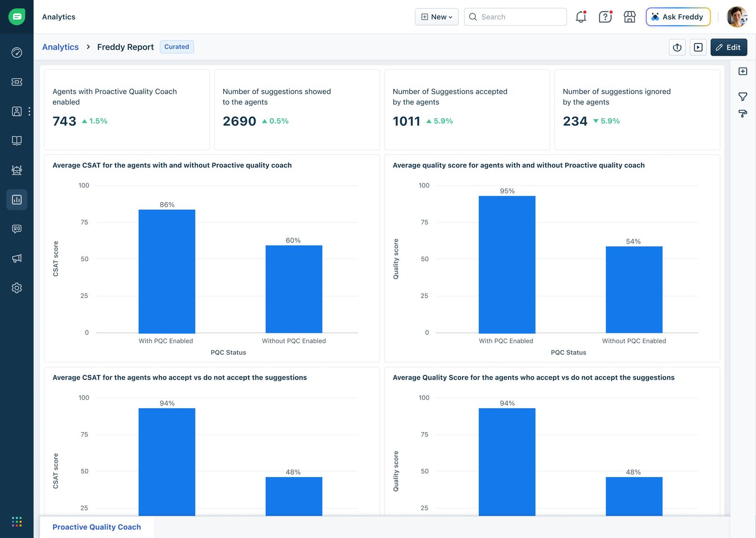Image resolution: width=756 pixels, height=538 pixels.
Task: Click the Curated badge
Action: click(177, 47)
